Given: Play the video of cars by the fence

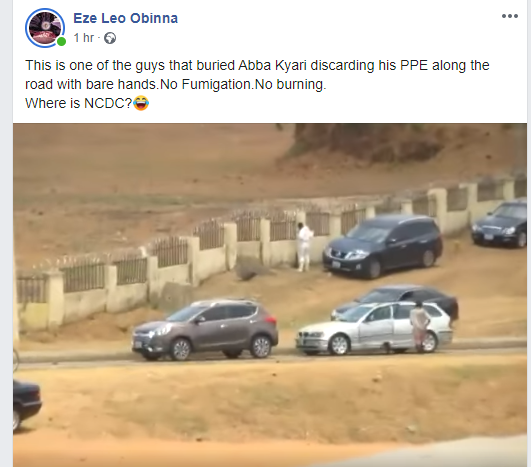Looking at the screenshot, I should [270, 295].
